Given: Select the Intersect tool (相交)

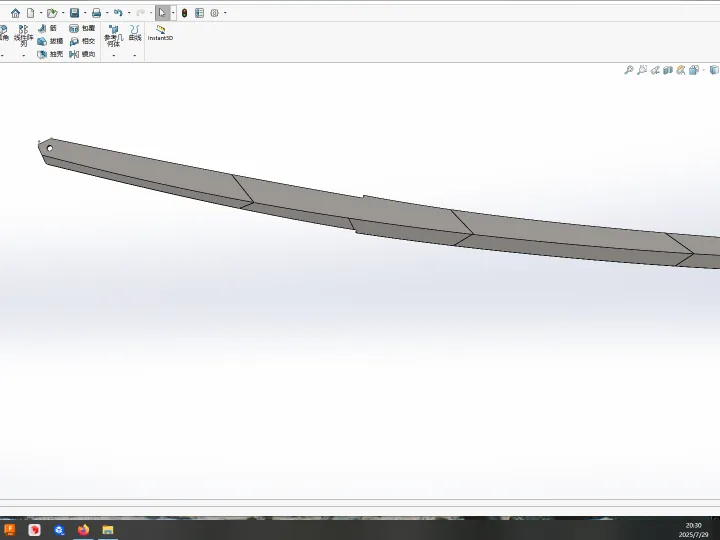Looking at the screenshot, I should pos(82,41).
